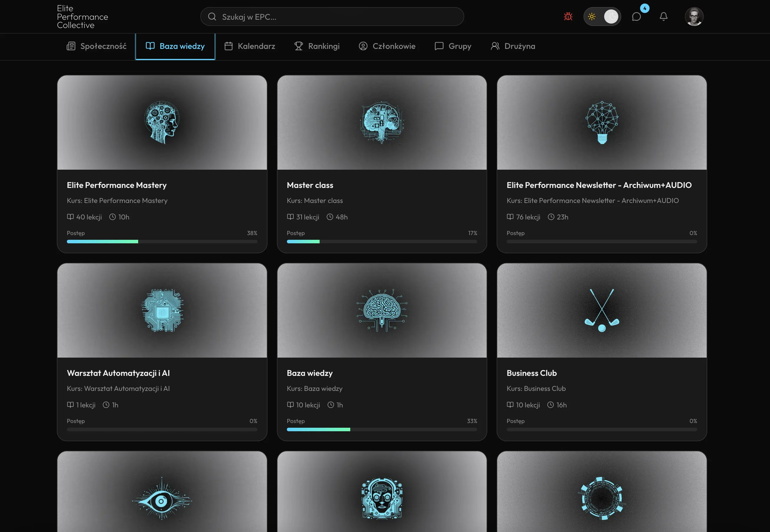This screenshot has width=770, height=532.
Task: Click the 'Baza wiedzy' course card title
Action: click(310, 373)
